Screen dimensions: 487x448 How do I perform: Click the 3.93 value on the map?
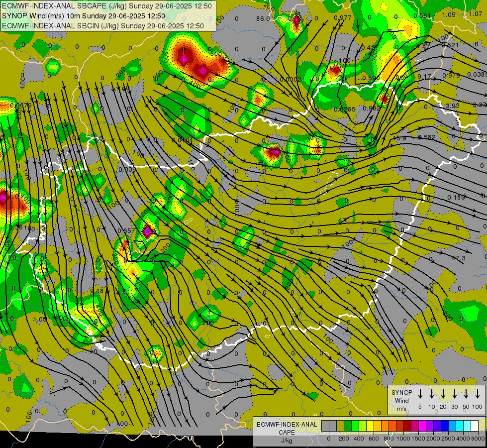[x=453, y=106]
